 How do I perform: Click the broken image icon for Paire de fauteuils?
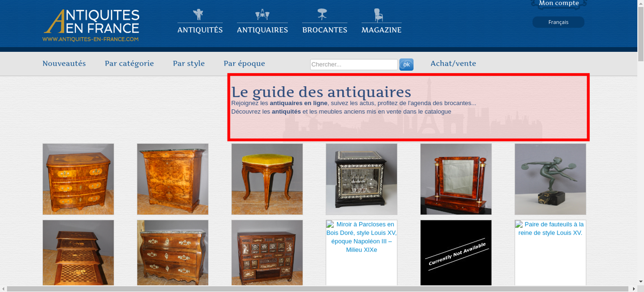click(x=519, y=224)
